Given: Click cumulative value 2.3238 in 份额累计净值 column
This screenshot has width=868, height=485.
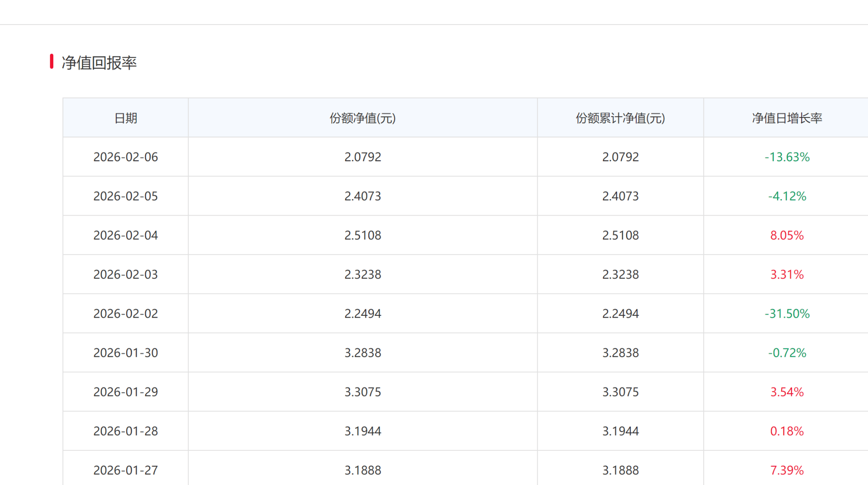Looking at the screenshot, I should [620, 274].
